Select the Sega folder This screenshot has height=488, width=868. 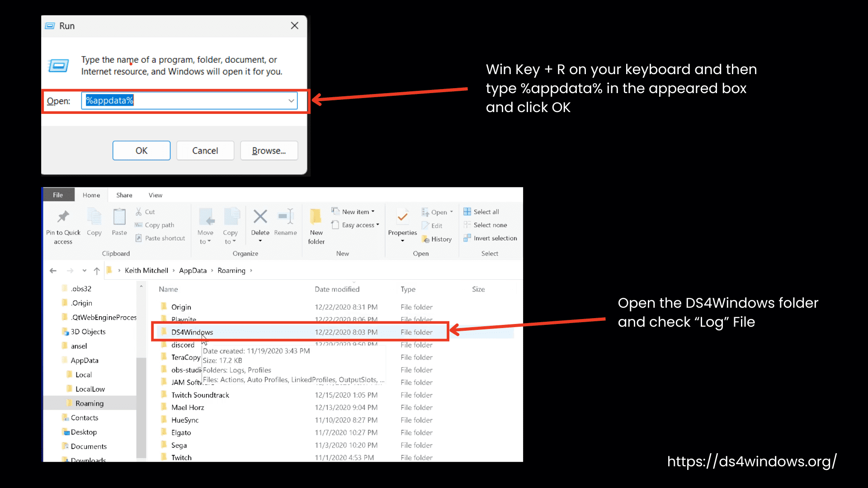179,446
